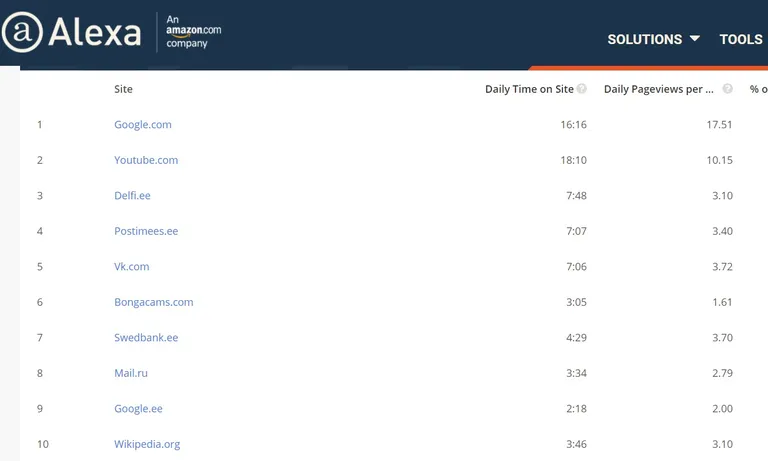Select the 4:29 time value for Swedbank.ee
768x461 pixels.
click(576, 338)
